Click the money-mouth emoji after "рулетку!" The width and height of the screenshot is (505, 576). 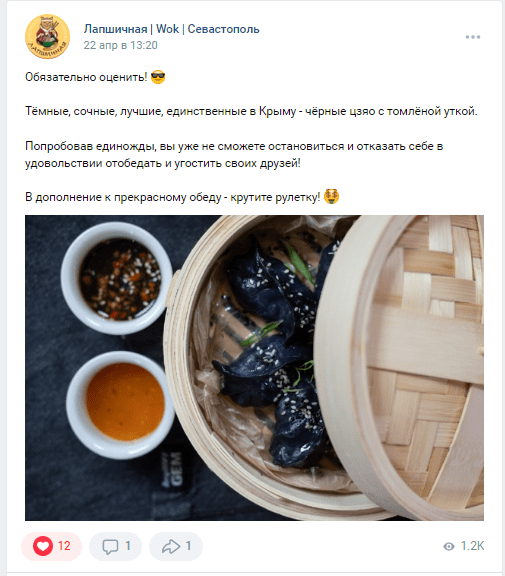click(331, 197)
